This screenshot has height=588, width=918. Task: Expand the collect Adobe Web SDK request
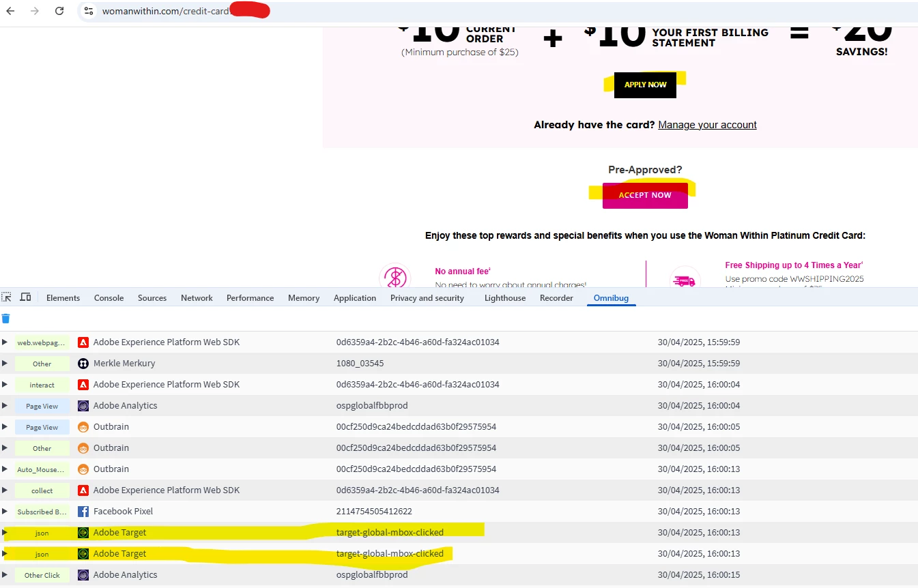point(5,490)
